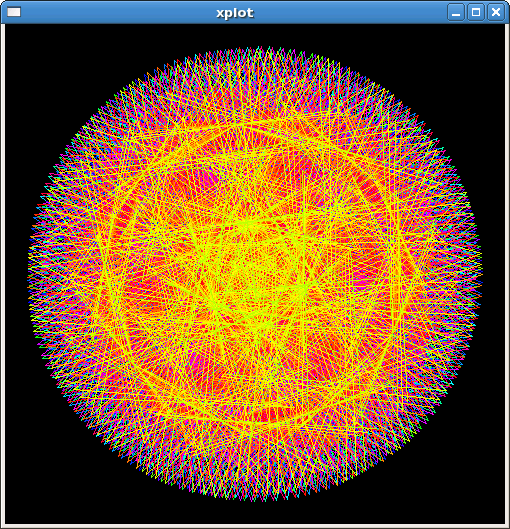Viewport: 510px width, 529px height.
Task: Open the window menu icon in title bar
Action: (x=14, y=12)
